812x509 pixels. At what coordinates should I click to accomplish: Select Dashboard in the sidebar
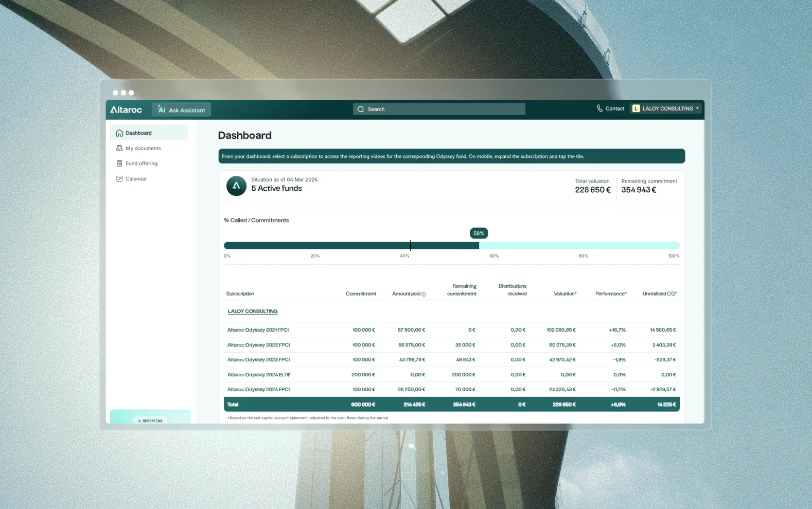(x=149, y=133)
